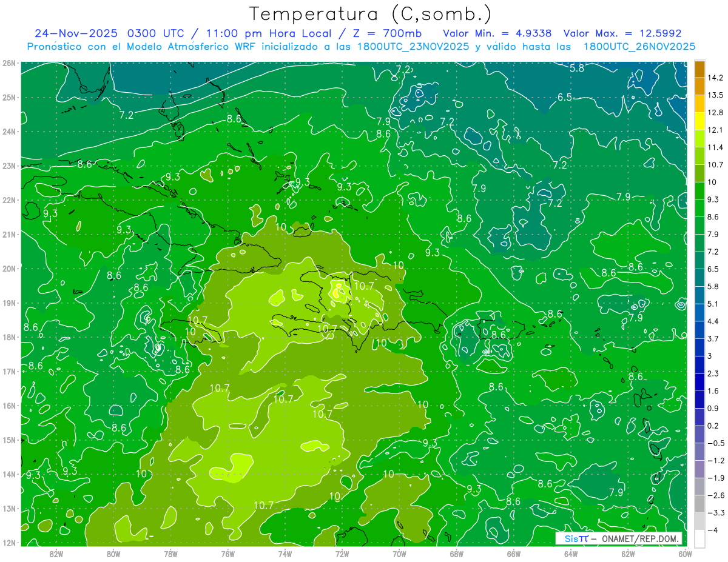
Task: Click the 1.6 label on the color scale
Action: point(713,391)
